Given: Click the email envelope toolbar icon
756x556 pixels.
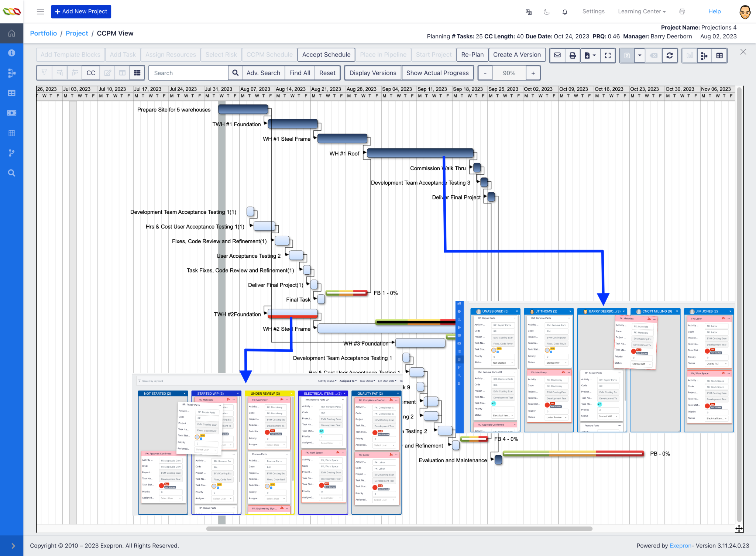Looking at the screenshot, I should point(557,55).
